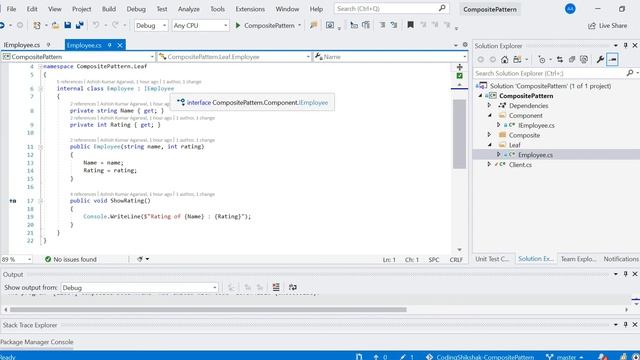Open the Show output from dropdown

(x=139, y=288)
